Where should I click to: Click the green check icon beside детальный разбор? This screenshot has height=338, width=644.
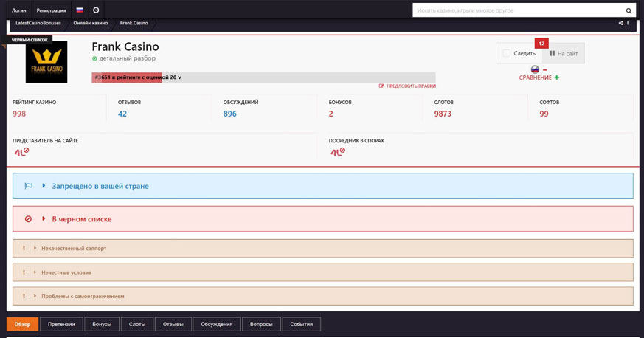(94, 59)
